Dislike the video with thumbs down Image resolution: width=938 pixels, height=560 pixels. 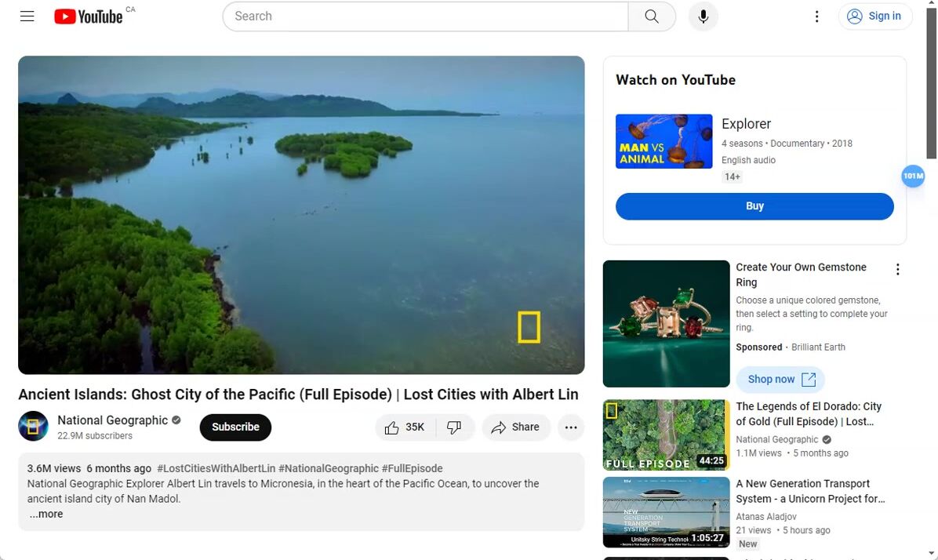click(455, 427)
